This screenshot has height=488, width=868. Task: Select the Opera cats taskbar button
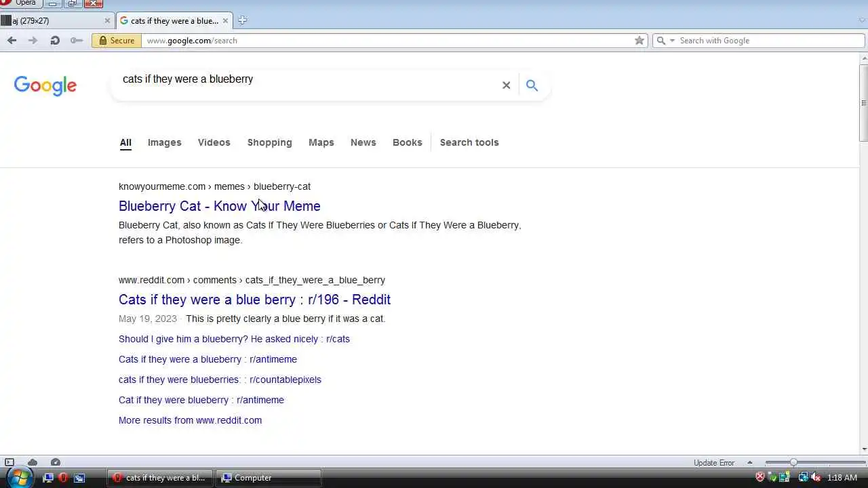160,478
